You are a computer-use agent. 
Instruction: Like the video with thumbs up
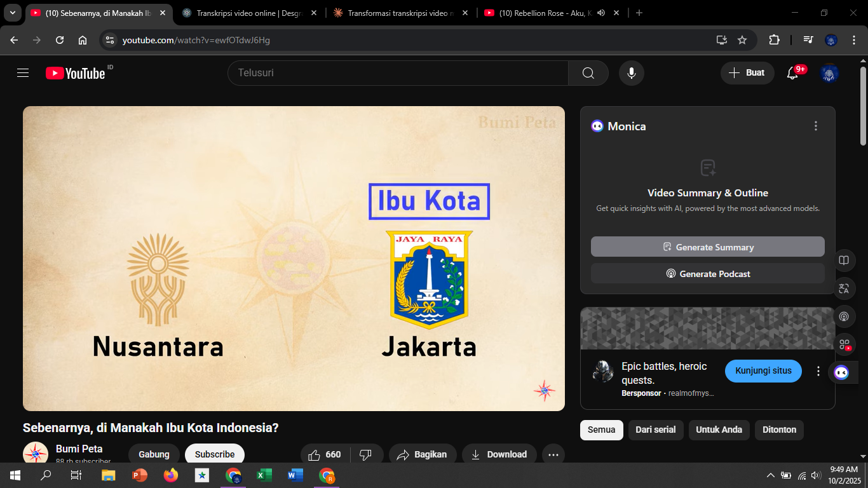325,455
